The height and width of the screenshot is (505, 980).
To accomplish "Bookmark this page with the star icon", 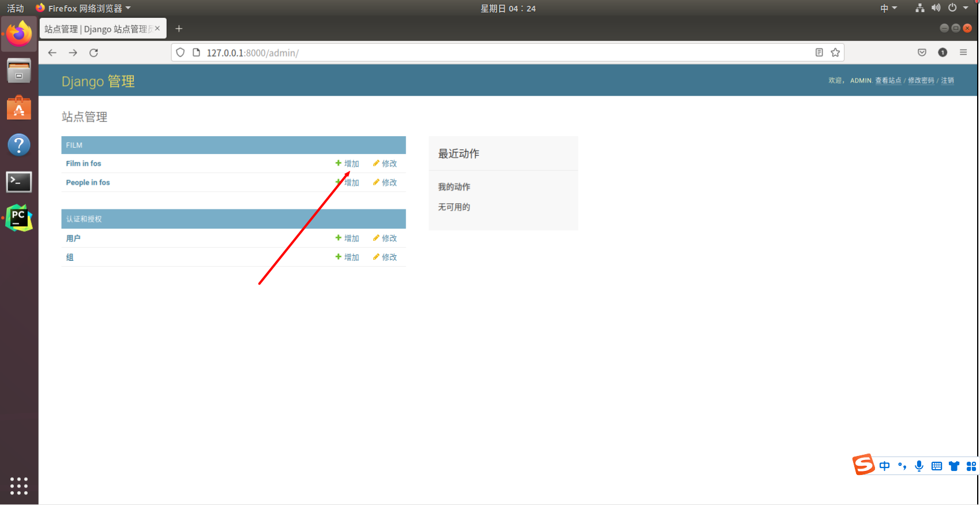I will pyautogui.click(x=835, y=53).
